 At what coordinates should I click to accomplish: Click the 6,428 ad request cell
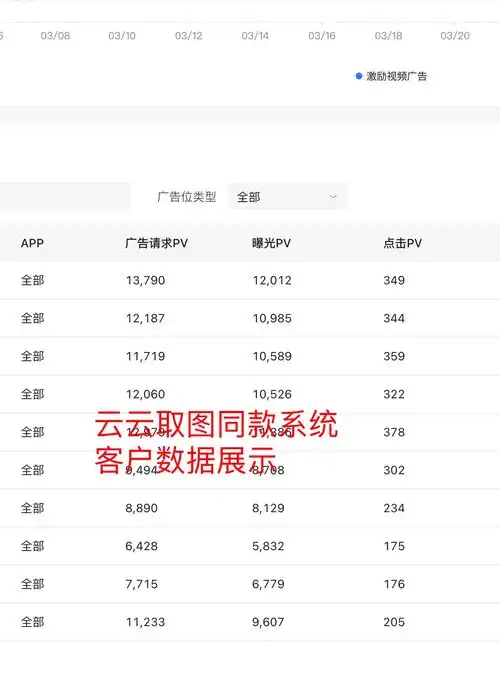[x=141, y=546]
